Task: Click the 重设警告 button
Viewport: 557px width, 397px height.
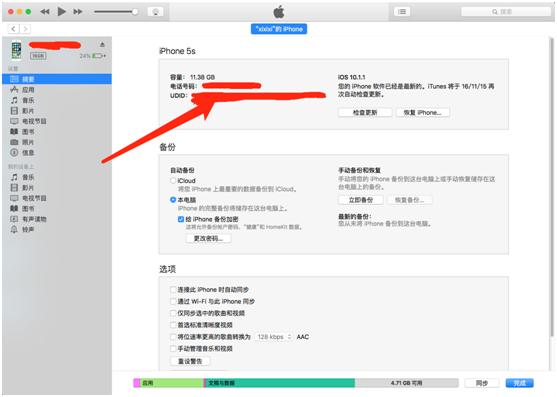Action: coord(190,361)
